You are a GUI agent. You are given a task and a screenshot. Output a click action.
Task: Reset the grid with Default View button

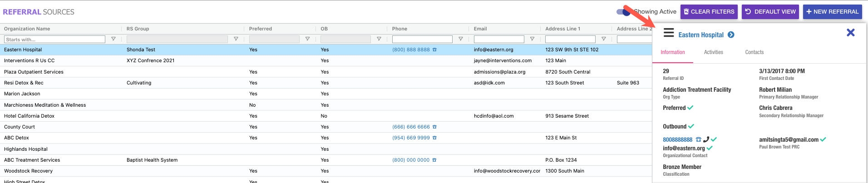[770, 12]
